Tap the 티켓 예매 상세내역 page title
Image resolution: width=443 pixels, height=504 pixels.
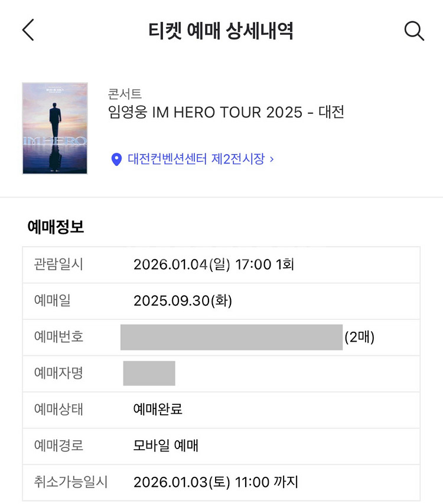221,31
